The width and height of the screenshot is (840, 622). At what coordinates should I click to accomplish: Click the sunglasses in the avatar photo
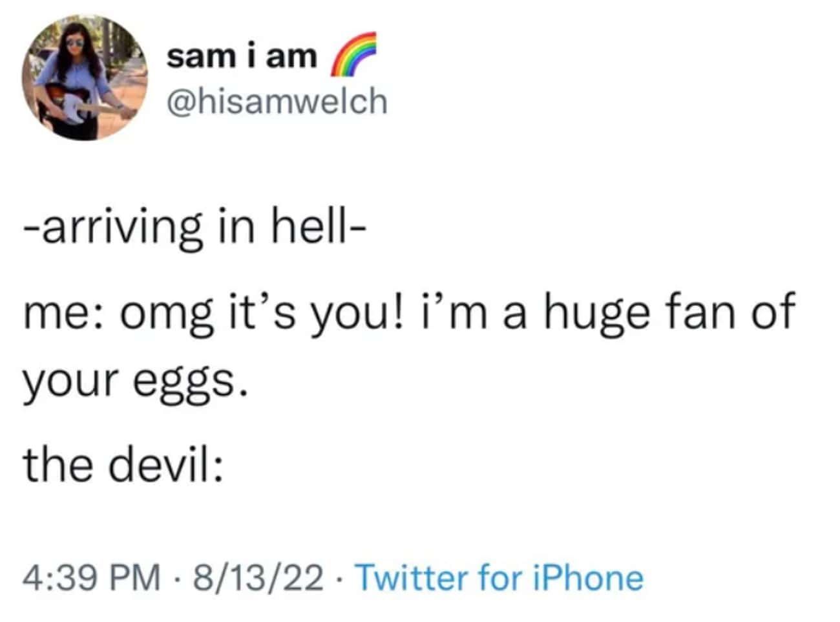point(74,42)
